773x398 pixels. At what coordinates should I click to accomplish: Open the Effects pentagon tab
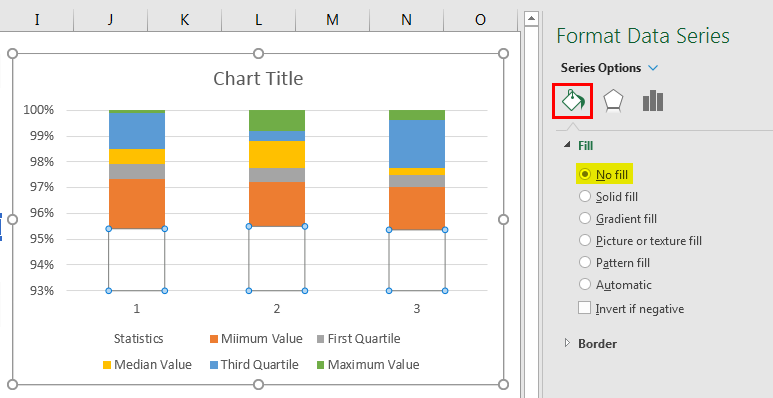(613, 101)
